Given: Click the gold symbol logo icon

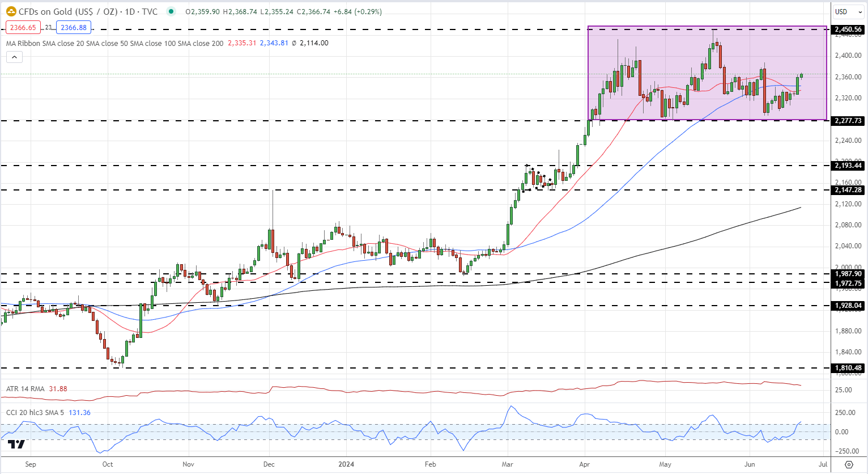Looking at the screenshot, I should [x=11, y=11].
